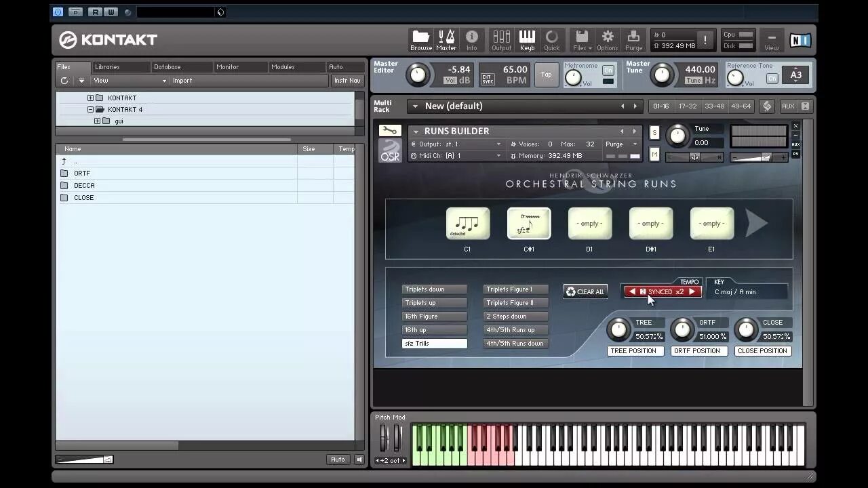Go to previous multi with left arrow
This screenshot has width=868, height=488.
[623, 106]
